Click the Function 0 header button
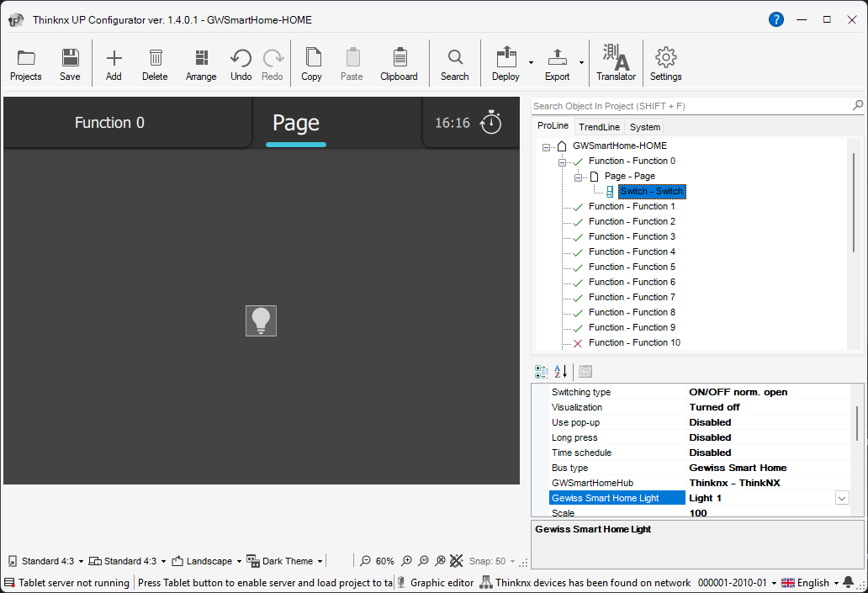 point(109,123)
